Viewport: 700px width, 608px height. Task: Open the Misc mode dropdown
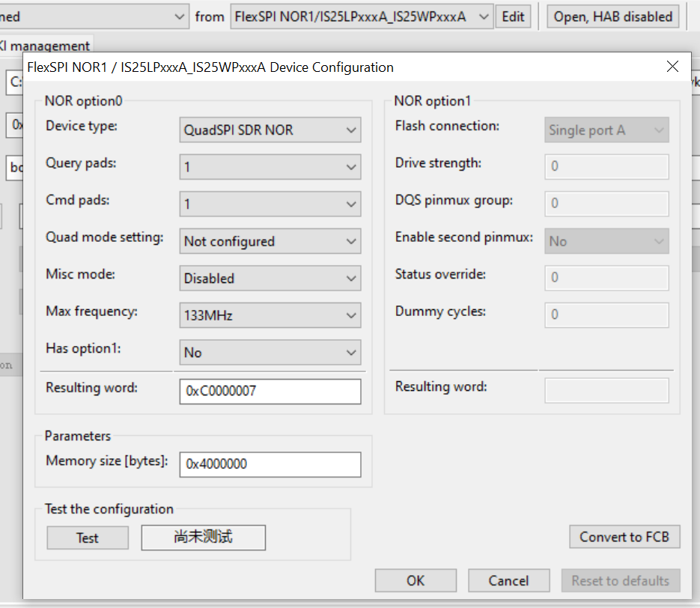(x=270, y=278)
